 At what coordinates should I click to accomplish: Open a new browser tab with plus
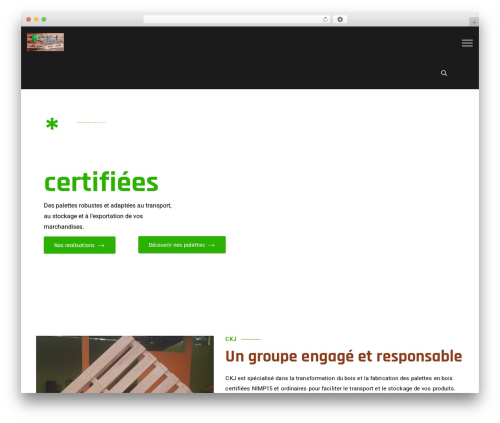tap(474, 22)
